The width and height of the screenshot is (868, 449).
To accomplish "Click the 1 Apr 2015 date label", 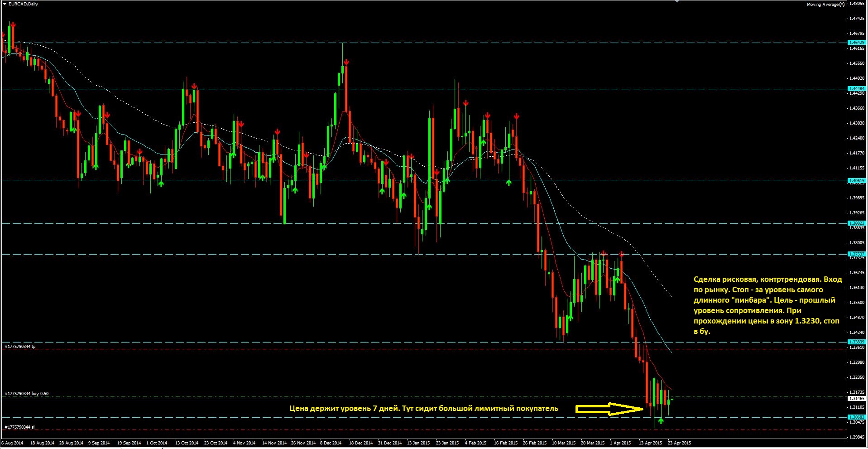I will click(x=620, y=443).
